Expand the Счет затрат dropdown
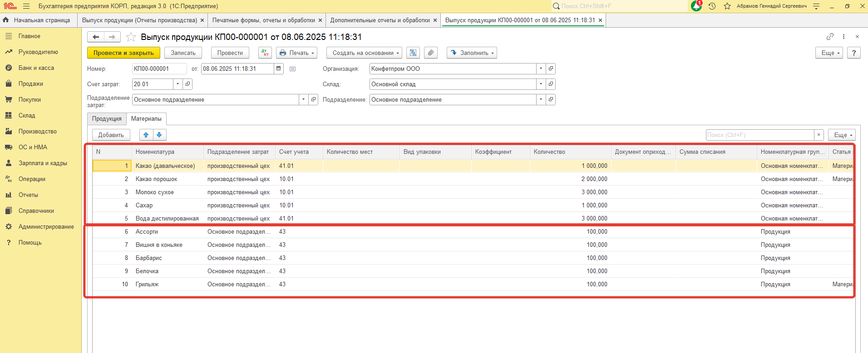Image resolution: width=868 pixels, height=353 pixels. 178,84
